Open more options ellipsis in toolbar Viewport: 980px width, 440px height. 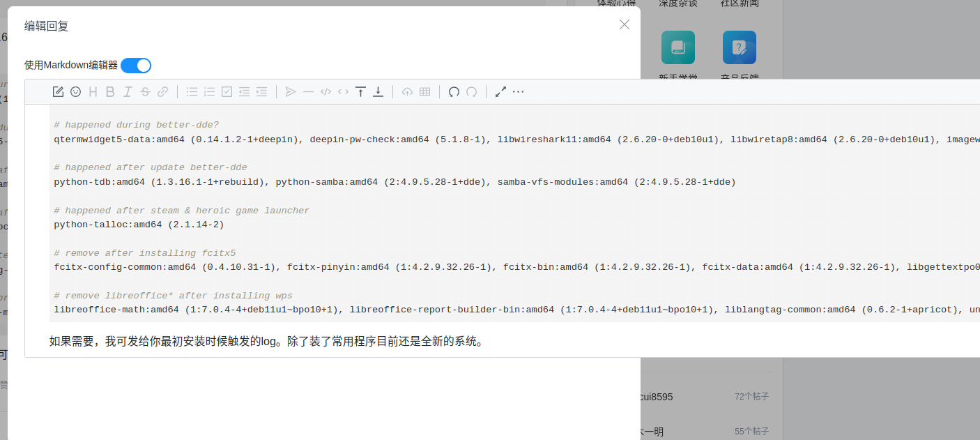pyautogui.click(x=518, y=91)
